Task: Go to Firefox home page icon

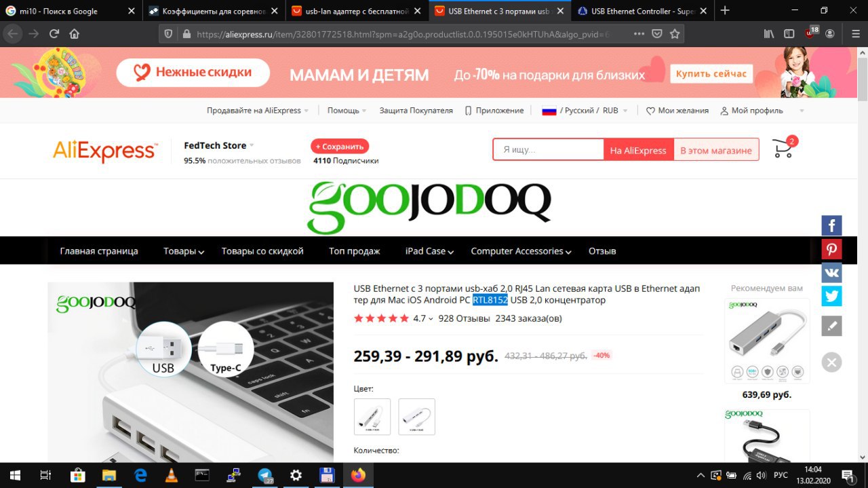Action: click(x=75, y=33)
